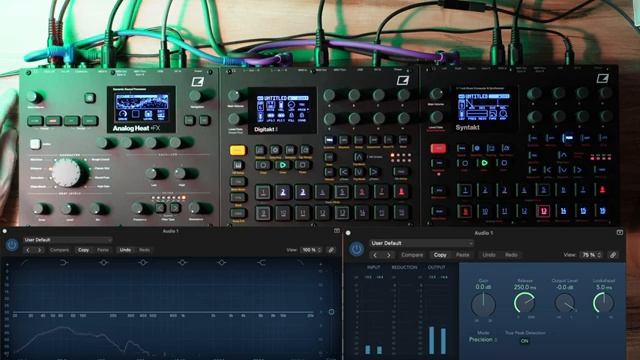
Task: Open the 100 % view size dropdown
Action: coord(311,250)
